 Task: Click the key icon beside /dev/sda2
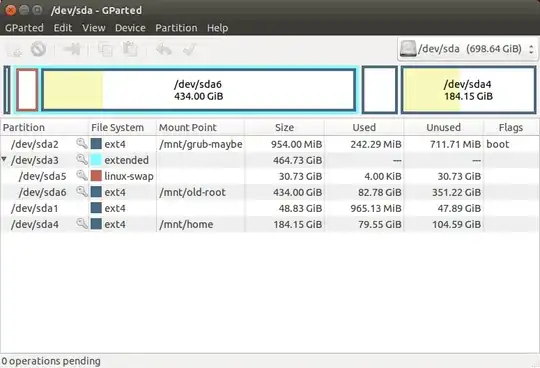click(x=82, y=144)
